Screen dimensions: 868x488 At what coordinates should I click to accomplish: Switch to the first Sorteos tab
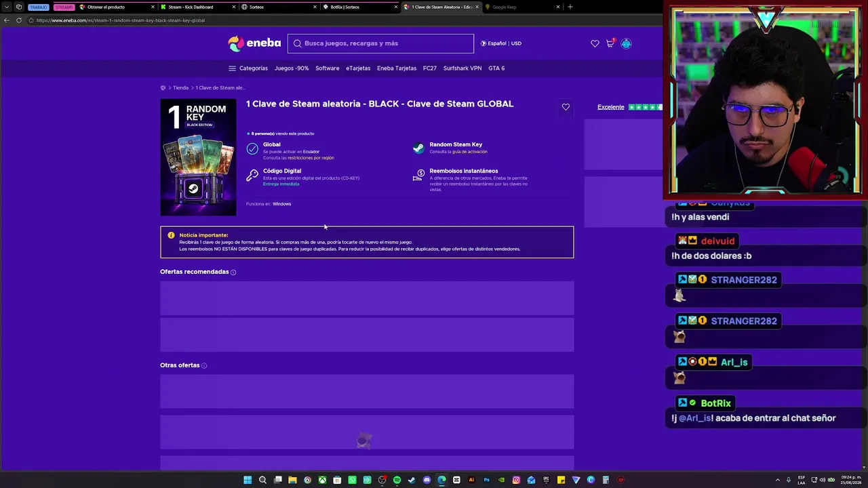coord(278,7)
